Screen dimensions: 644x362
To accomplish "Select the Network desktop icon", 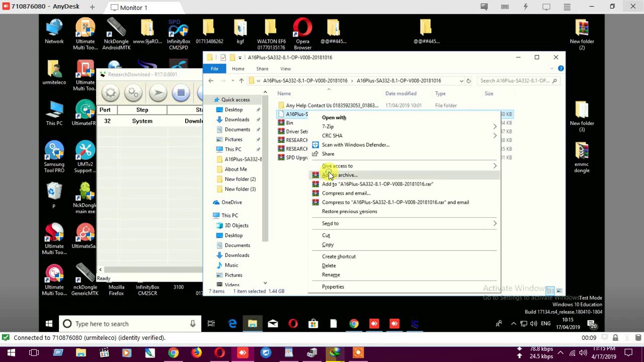I will pyautogui.click(x=54, y=32).
